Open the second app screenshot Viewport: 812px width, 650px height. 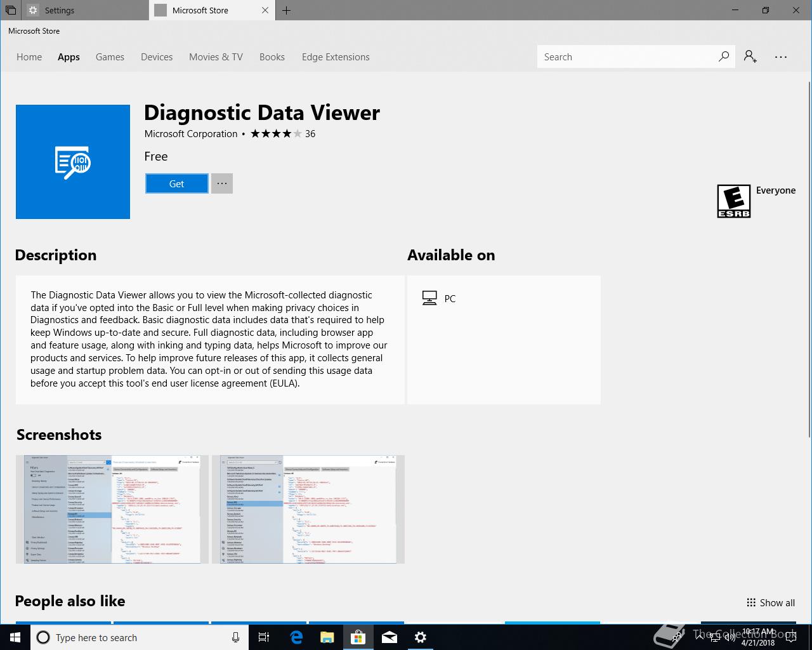[308, 509]
